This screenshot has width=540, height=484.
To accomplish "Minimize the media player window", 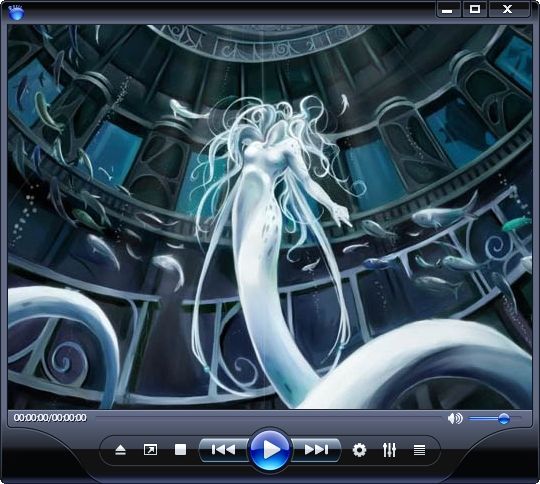I will click(447, 10).
